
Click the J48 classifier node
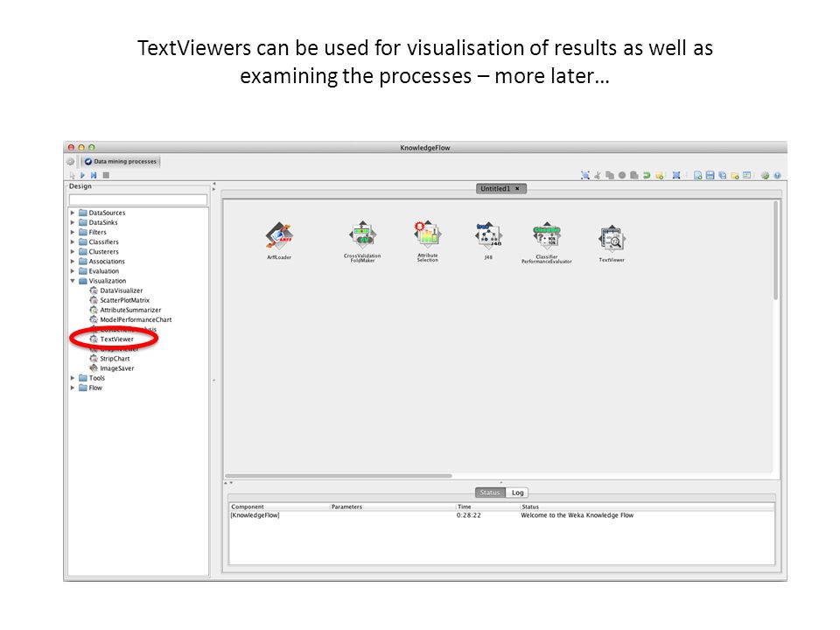[x=488, y=236]
